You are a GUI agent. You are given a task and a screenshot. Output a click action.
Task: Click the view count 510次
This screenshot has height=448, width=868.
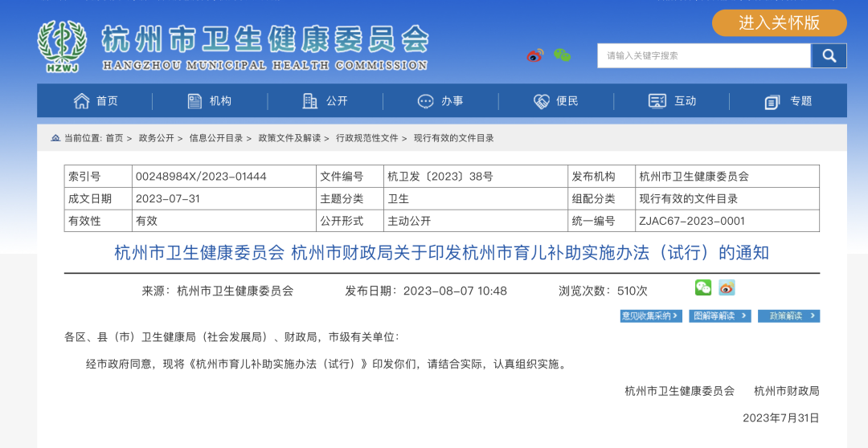633,291
